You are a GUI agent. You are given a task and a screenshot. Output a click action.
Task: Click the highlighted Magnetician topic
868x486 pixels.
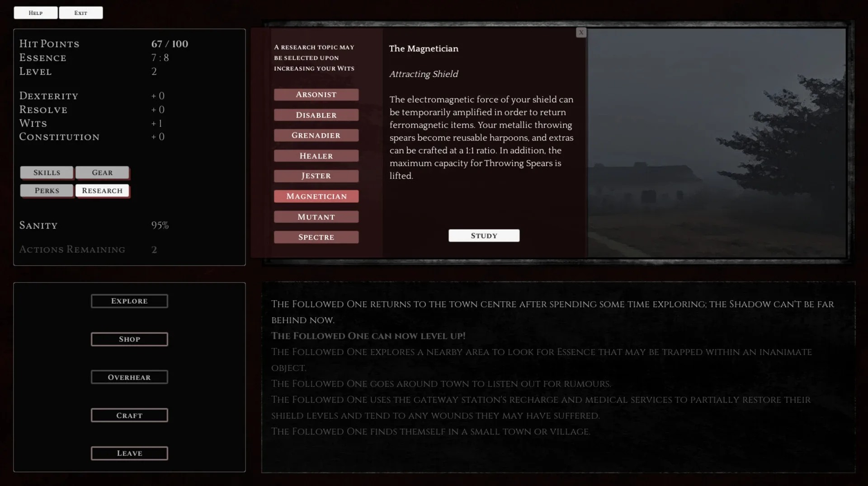[316, 196]
